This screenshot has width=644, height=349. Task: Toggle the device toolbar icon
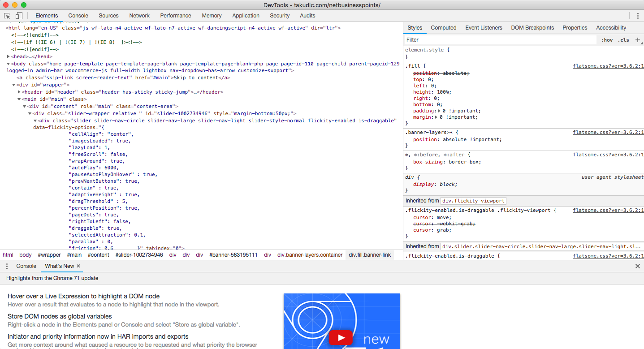point(19,16)
